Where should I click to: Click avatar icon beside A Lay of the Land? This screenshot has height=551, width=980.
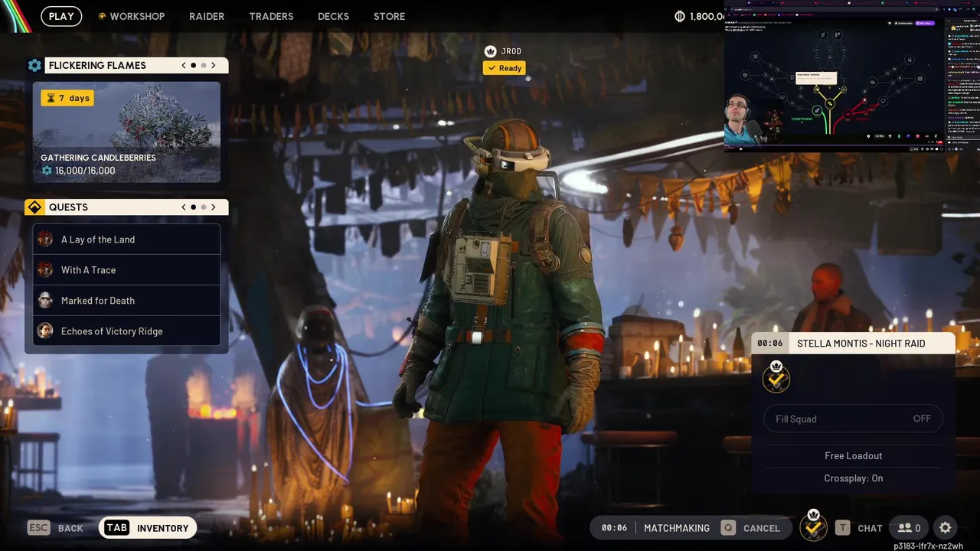pyautogui.click(x=46, y=240)
